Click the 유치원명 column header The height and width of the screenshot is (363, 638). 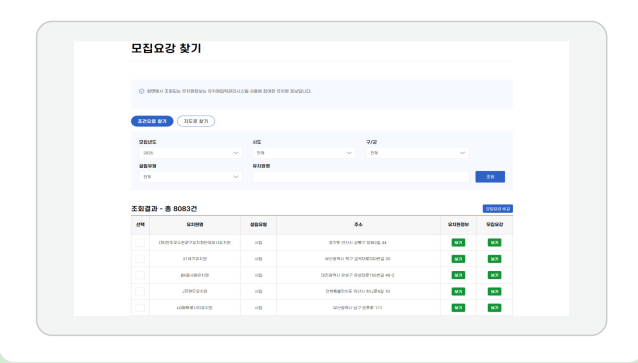(x=195, y=225)
